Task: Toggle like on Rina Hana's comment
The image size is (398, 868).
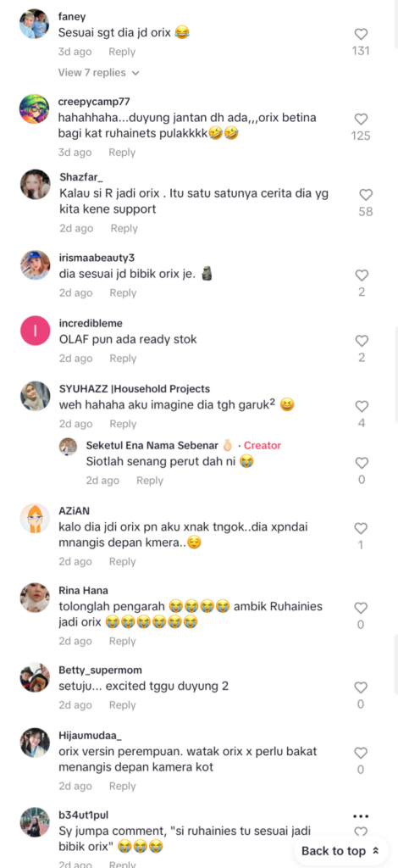Action: pyautogui.click(x=361, y=608)
